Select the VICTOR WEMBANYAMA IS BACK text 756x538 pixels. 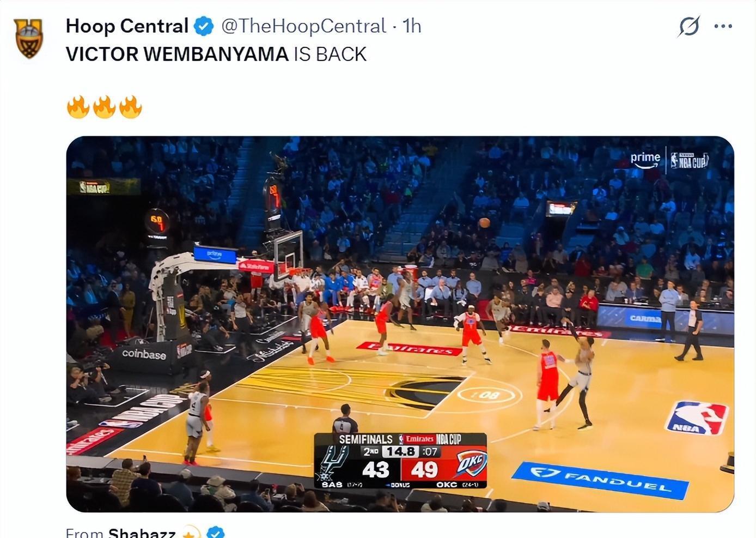click(216, 54)
